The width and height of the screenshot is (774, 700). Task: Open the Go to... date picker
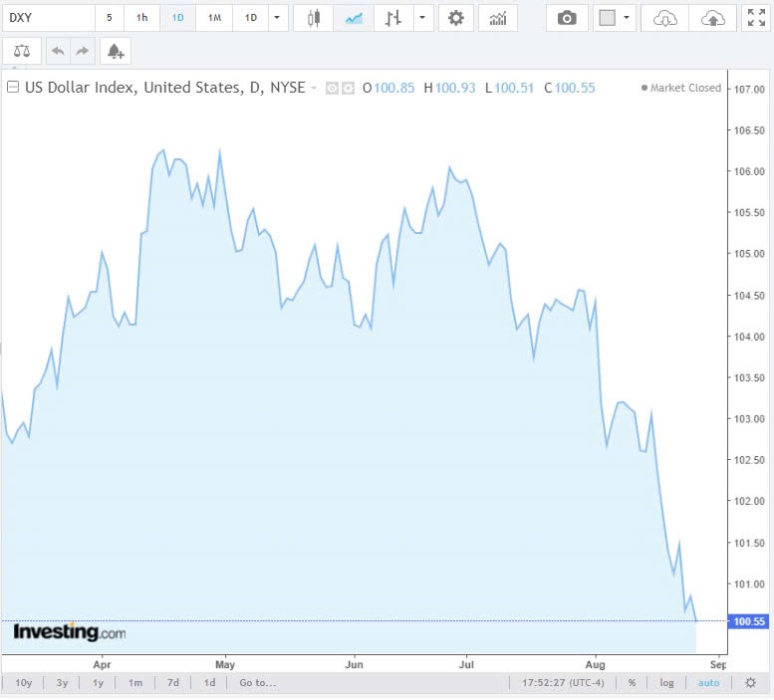(257, 683)
